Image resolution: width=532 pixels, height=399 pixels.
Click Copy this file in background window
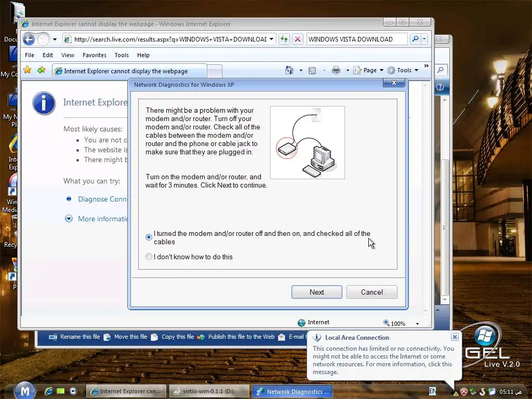172,337
